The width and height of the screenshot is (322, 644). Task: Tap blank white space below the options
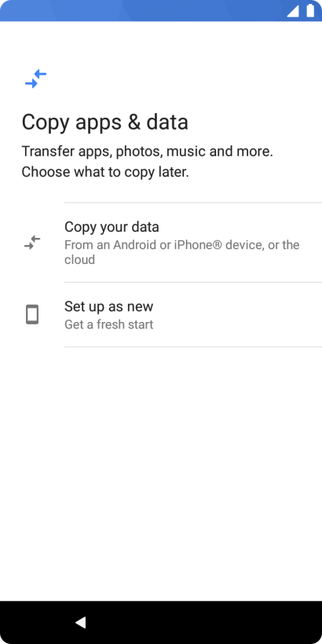coord(161,472)
